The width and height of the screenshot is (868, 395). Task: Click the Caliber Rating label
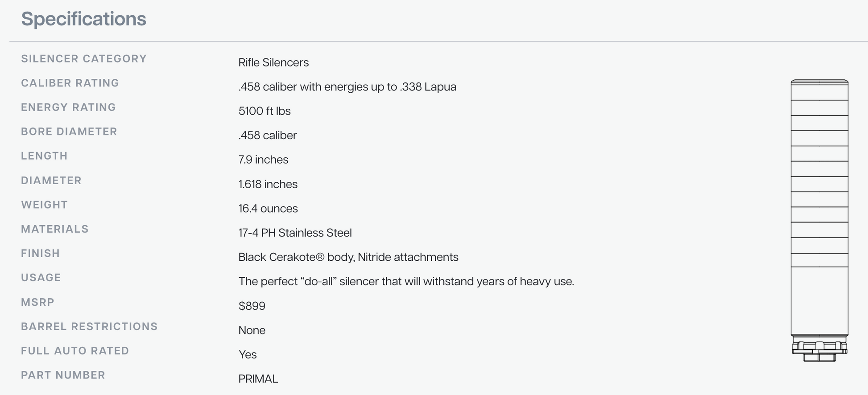(x=70, y=83)
